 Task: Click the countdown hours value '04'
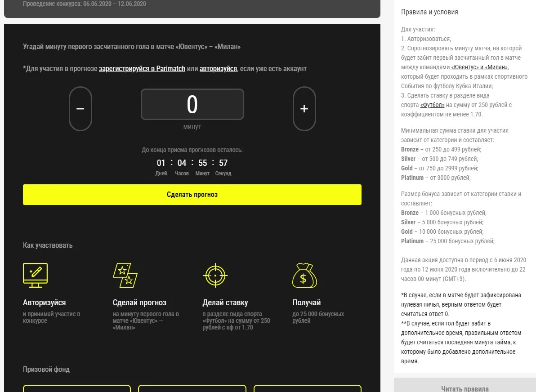point(182,163)
